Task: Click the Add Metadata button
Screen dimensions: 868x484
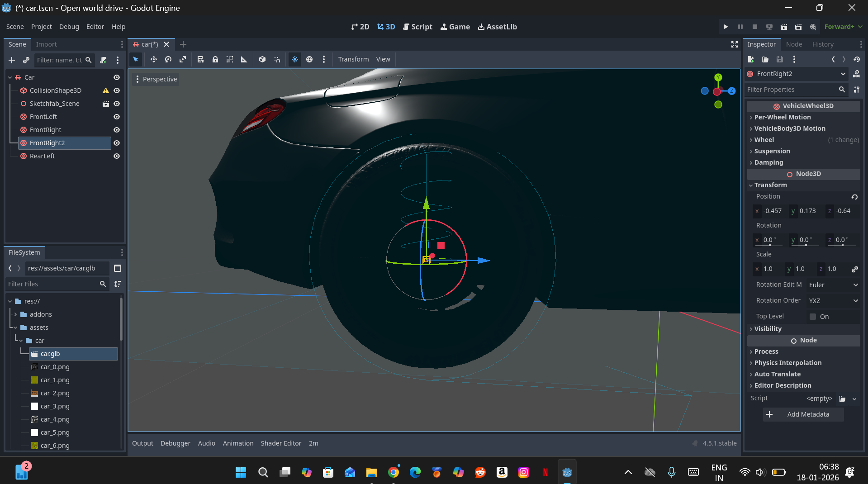Action: (x=803, y=414)
